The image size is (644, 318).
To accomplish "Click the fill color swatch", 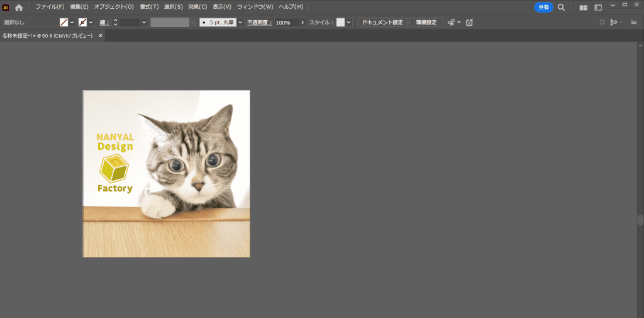I will click(x=64, y=22).
